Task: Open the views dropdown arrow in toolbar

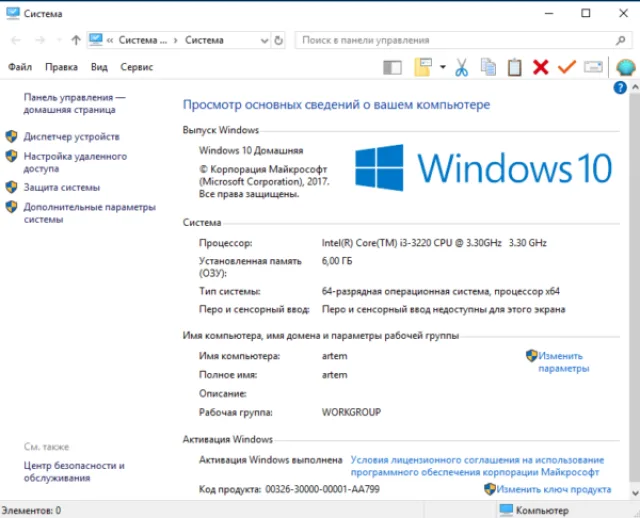Action: point(443,67)
